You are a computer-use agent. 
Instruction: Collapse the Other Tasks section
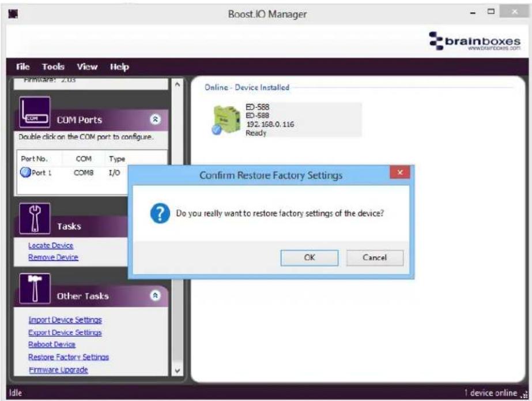(x=155, y=295)
